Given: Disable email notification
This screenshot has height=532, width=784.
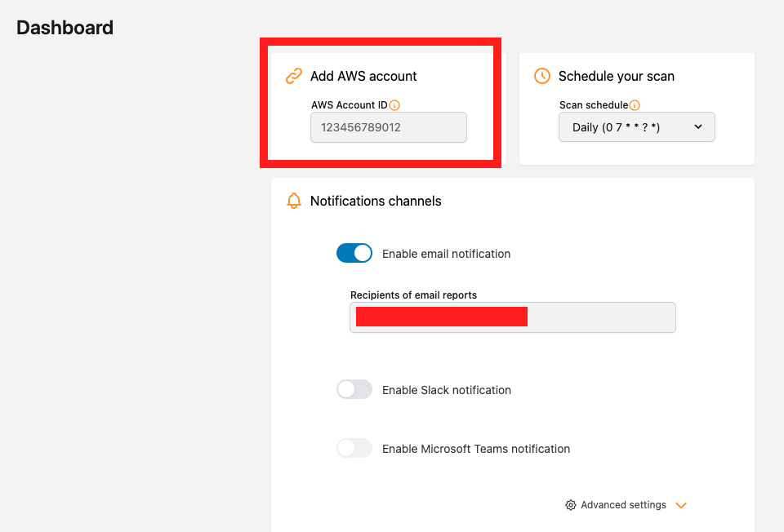Looking at the screenshot, I should pos(354,253).
